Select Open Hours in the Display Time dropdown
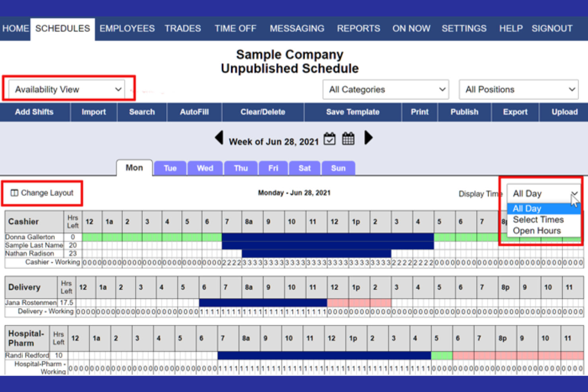The image size is (588, 392). 536,231
